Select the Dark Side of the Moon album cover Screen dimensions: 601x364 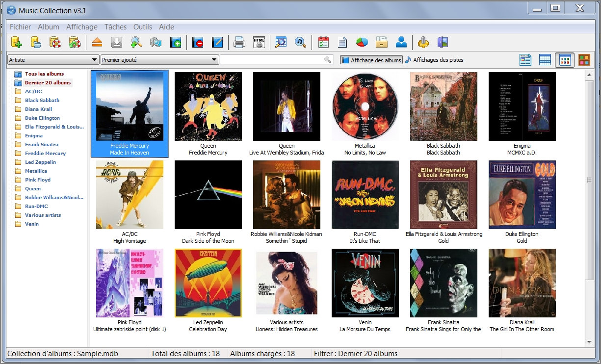(208, 195)
